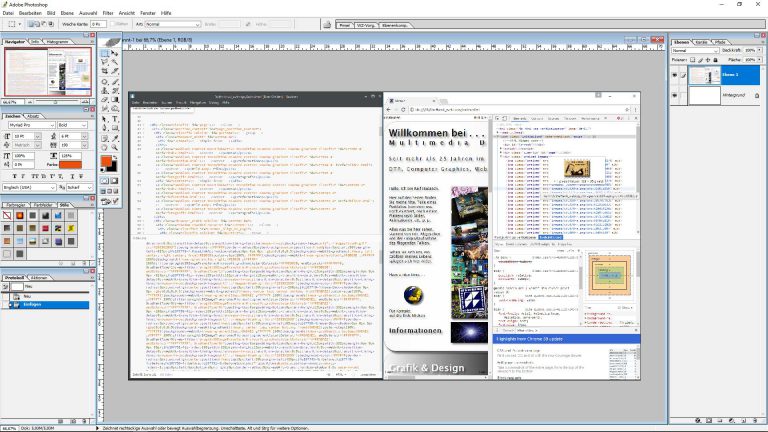Image resolution: width=768 pixels, height=432 pixels.
Task: Choose the Path Selection tool
Action: (104, 119)
